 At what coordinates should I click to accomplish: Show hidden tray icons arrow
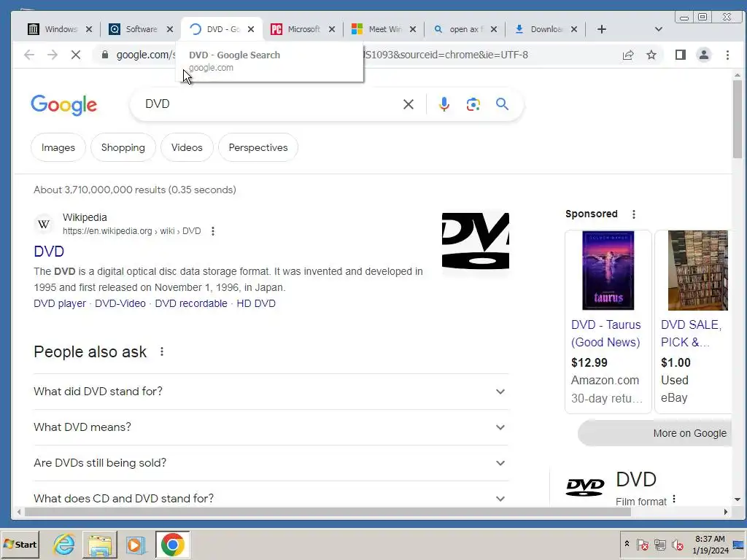tap(627, 544)
